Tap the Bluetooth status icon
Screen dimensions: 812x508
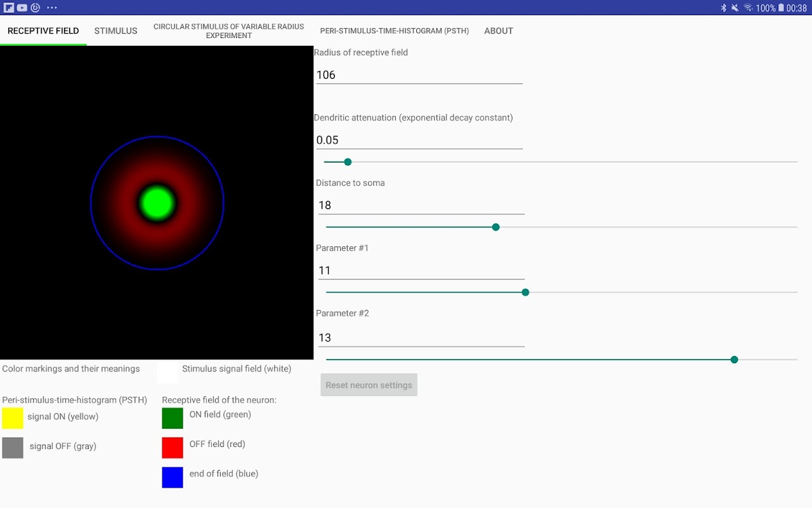723,8
